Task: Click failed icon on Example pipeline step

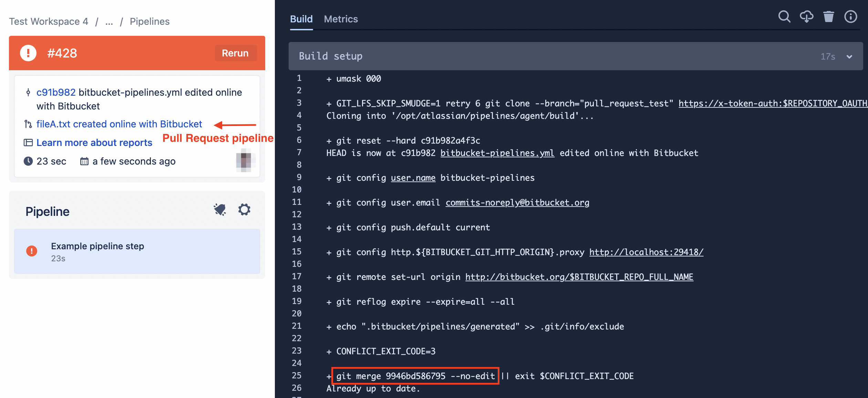Action: click(32, 251)
